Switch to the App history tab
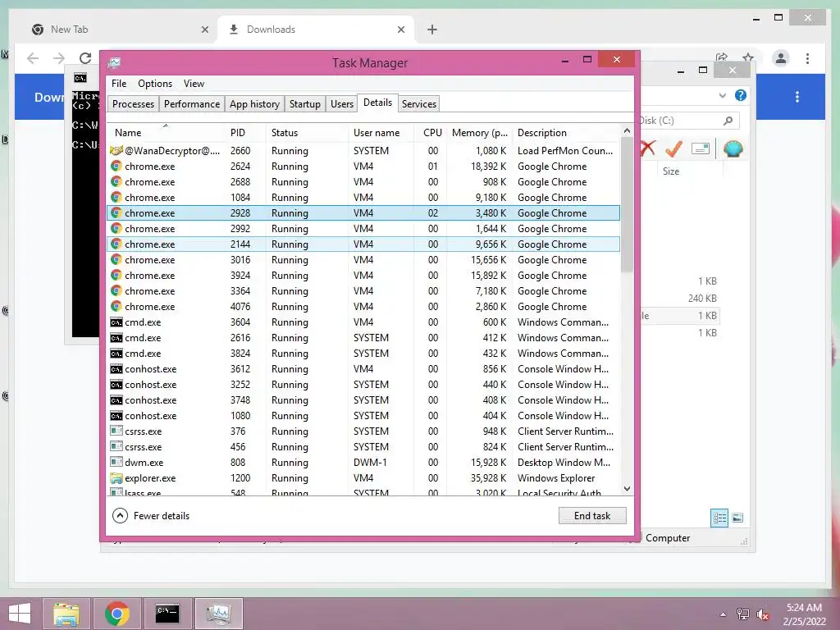840x630 pixels. 254,104
